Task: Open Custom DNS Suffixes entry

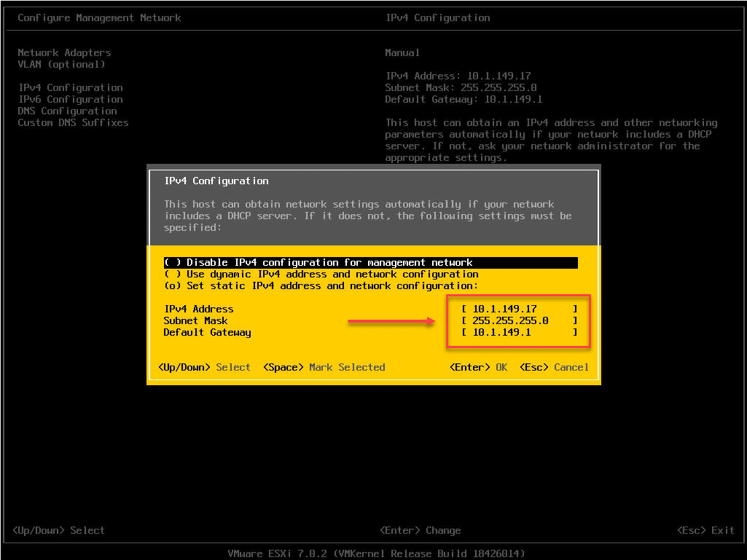Action: [x=73, y=122]
